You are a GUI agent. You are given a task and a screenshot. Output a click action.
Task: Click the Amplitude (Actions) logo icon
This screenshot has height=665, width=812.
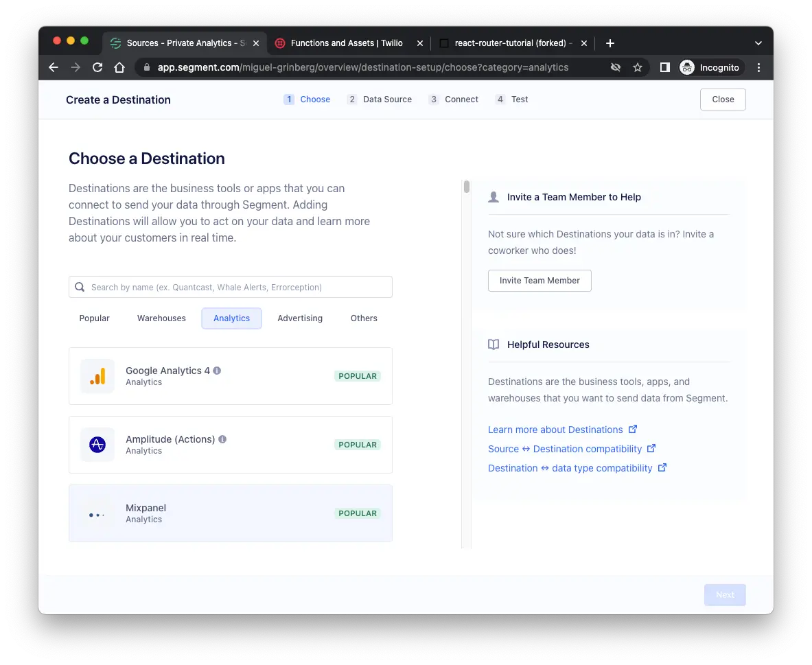(x=97, y=444)
